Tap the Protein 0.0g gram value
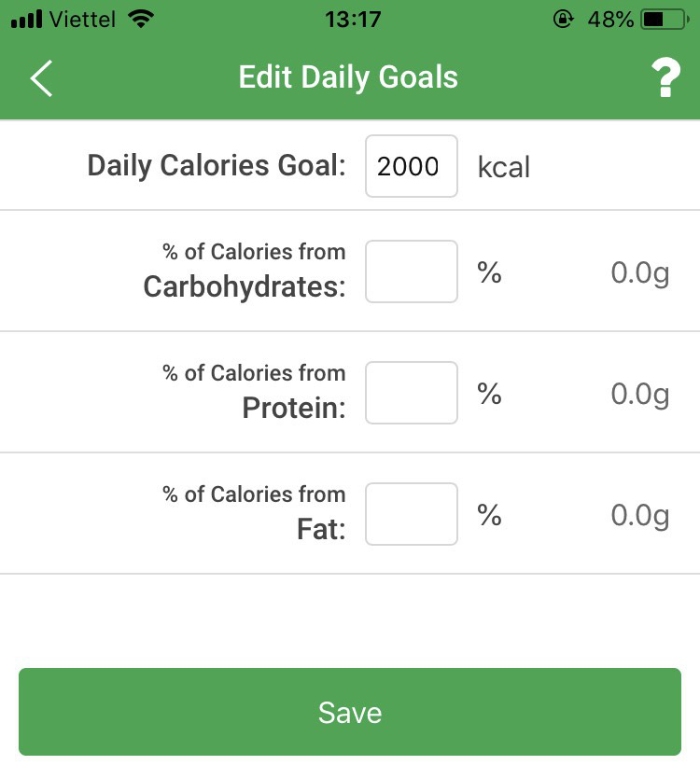Image resolution: width=700 pixels, height=765 pixels. 640,395
